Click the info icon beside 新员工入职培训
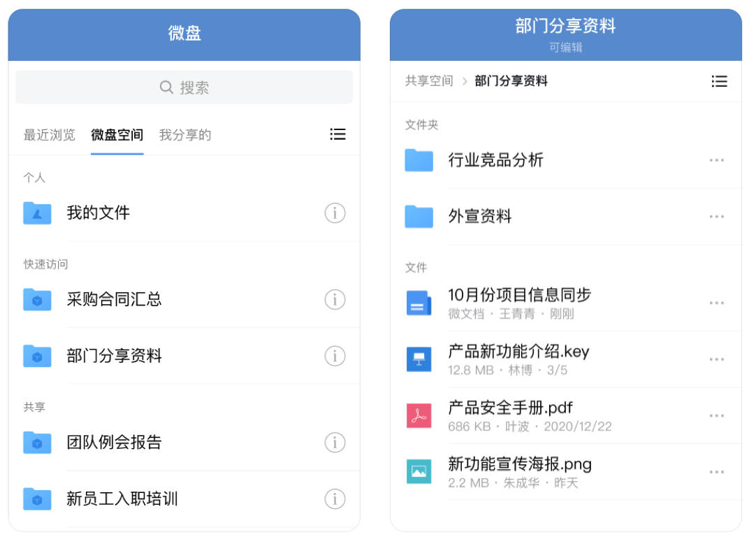This screenshot has height=551, width=756. coord(335,499)
